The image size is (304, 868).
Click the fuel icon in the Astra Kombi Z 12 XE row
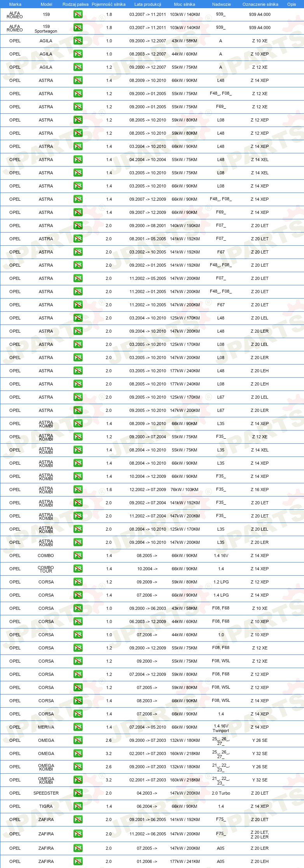pyautogui.click(x=78, y=437)
